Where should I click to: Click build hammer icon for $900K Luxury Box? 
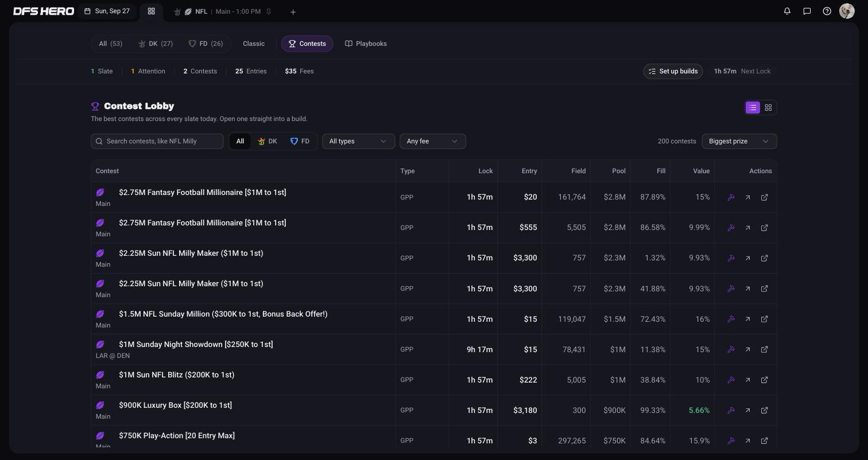tap(731, 410)
